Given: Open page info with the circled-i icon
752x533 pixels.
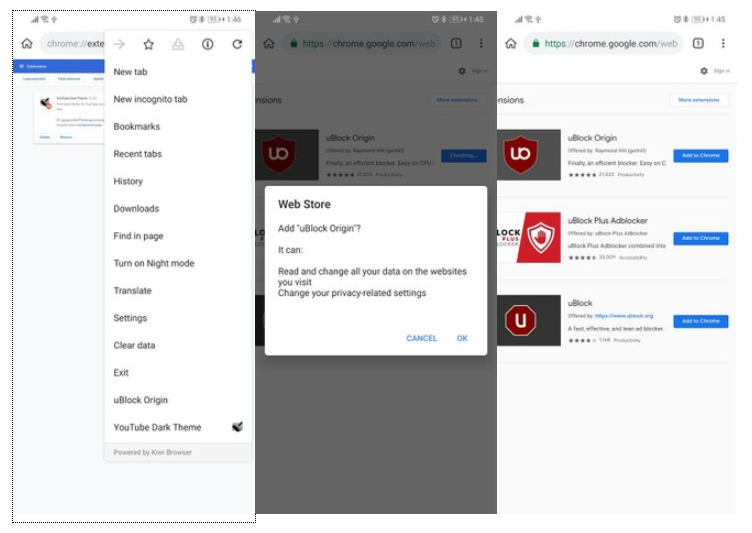Looking at the screenshot, I should (207, 44).
